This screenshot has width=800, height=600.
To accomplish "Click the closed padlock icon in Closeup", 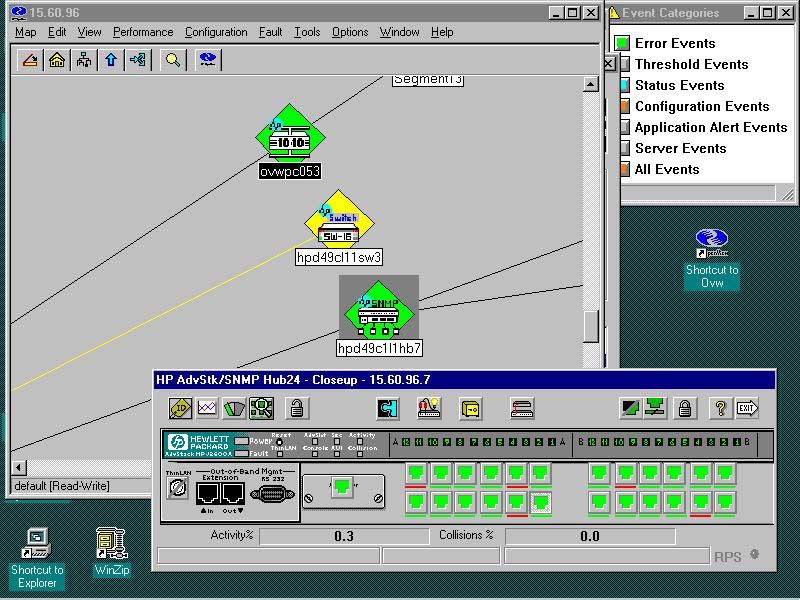I will 685,408.
